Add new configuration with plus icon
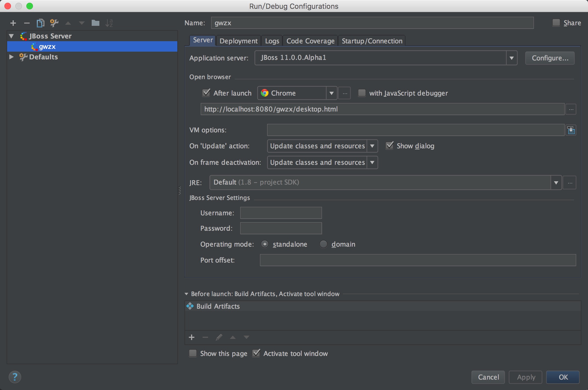Screen dimensions: 588x390 coord(13,23)
